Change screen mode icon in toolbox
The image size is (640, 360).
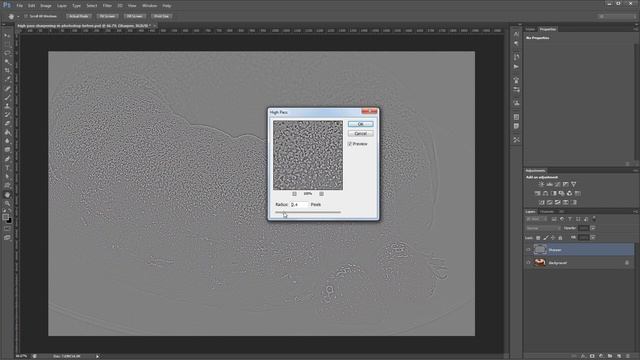click(7, 238)
